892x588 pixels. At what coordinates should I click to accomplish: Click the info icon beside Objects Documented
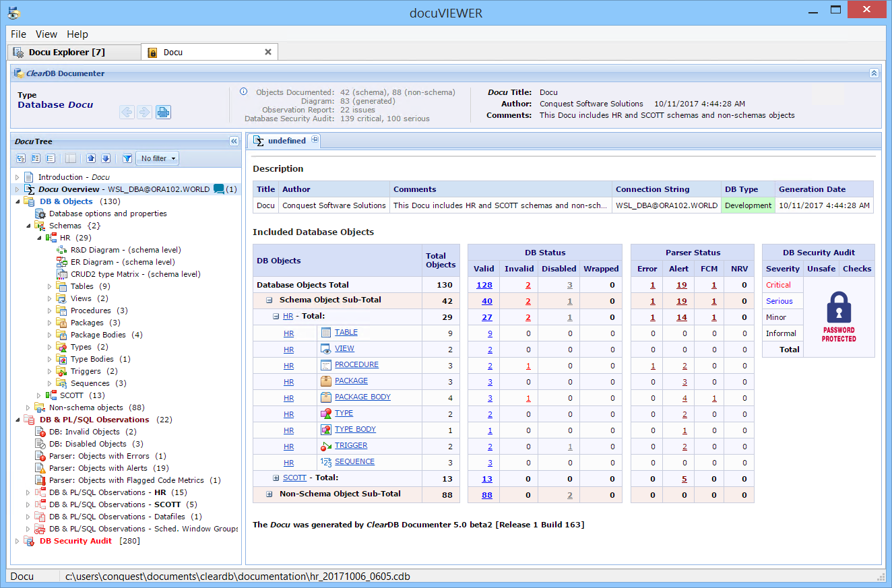(243, 92)
